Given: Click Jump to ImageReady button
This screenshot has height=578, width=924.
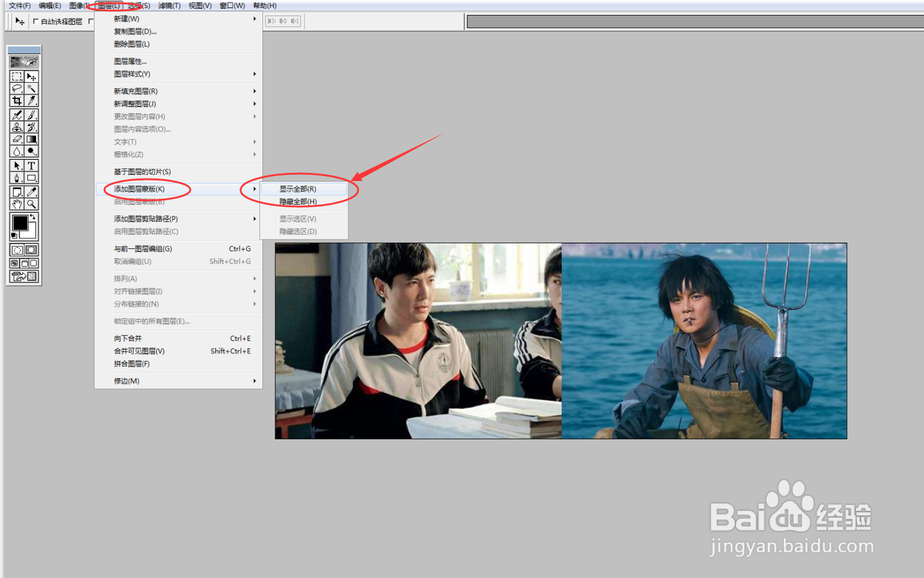Looking at the screenshot, I should [x=24, y=276].
